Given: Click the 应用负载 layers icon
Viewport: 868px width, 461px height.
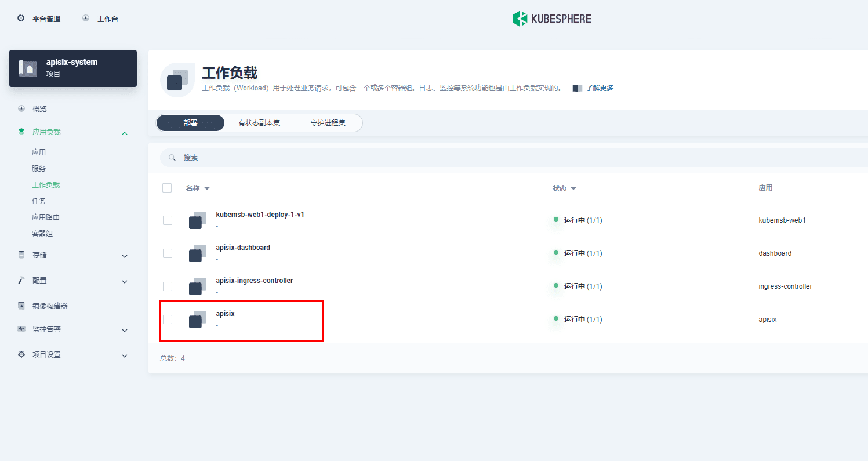Looking at the screenshot, I should coord(21,132).
